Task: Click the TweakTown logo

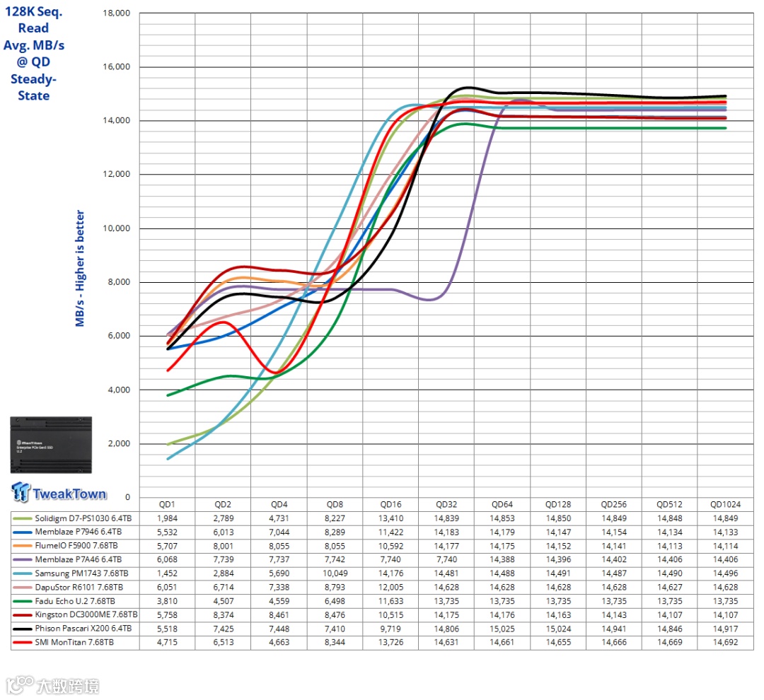Action: coord(59,493)
